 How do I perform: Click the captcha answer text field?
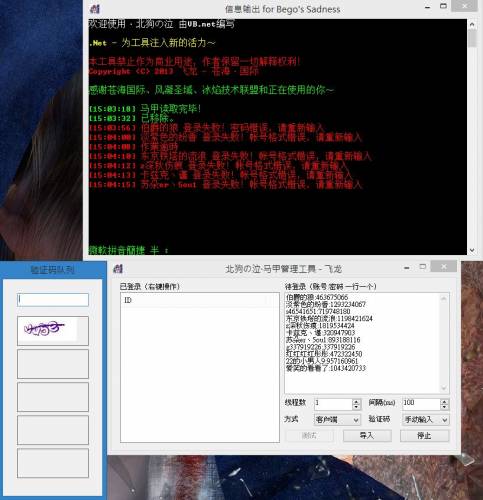point(53,300)
